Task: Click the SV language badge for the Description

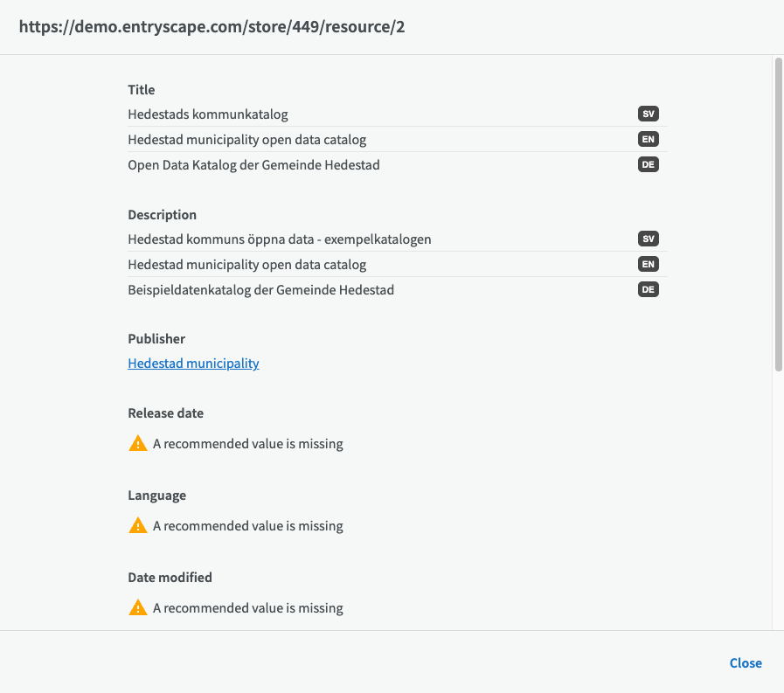Action: click(x=648, y=239)
